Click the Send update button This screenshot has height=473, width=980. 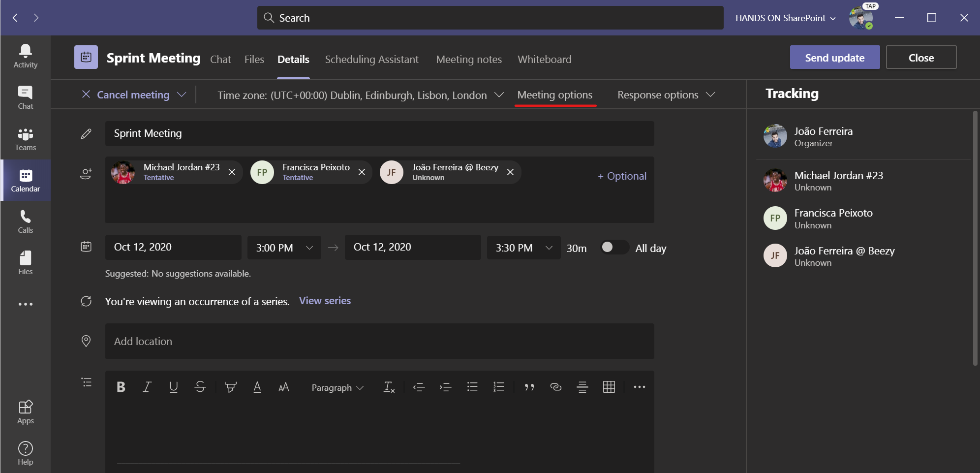tap(834, 58)
